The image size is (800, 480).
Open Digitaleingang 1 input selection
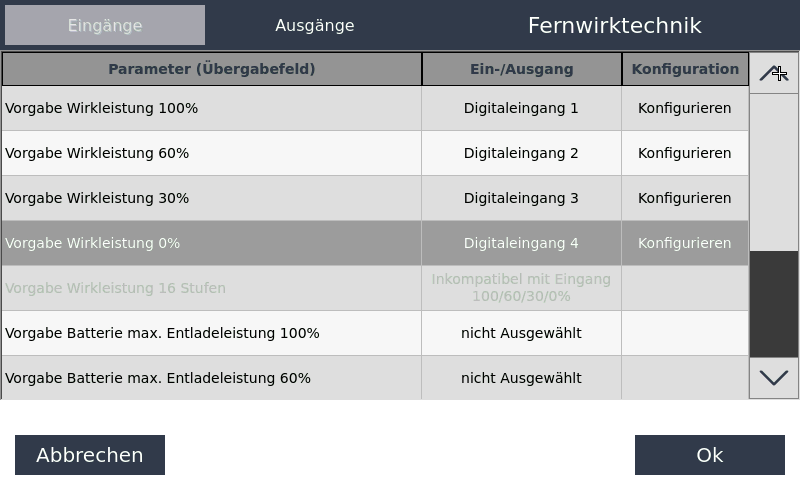coord(521,108)
